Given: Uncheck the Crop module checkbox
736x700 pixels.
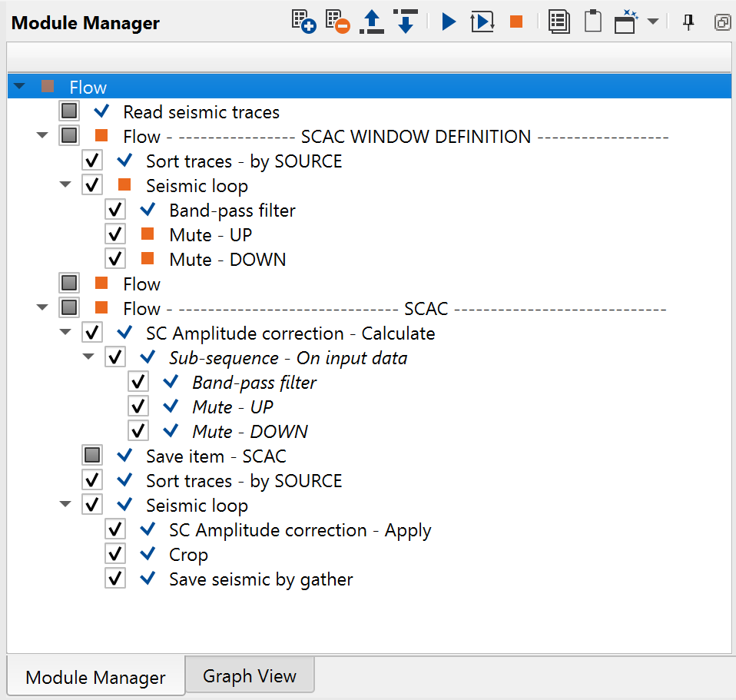Looking at the screenshot, I should pyautogui.click(x=115, y=554).
